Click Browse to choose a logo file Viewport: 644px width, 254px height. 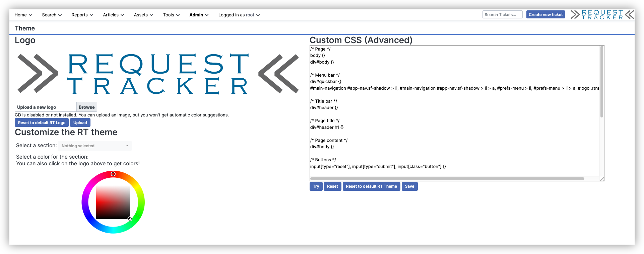(86, 107)
